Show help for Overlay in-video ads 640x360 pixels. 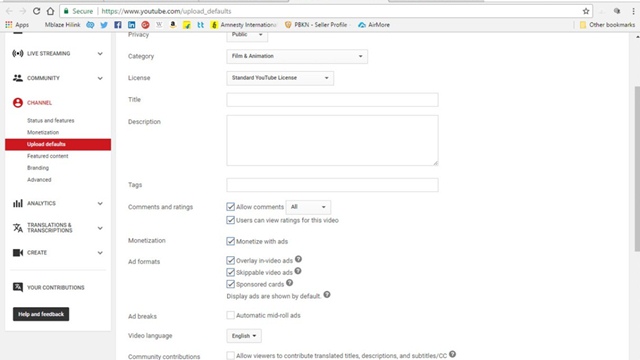[298, 259]
